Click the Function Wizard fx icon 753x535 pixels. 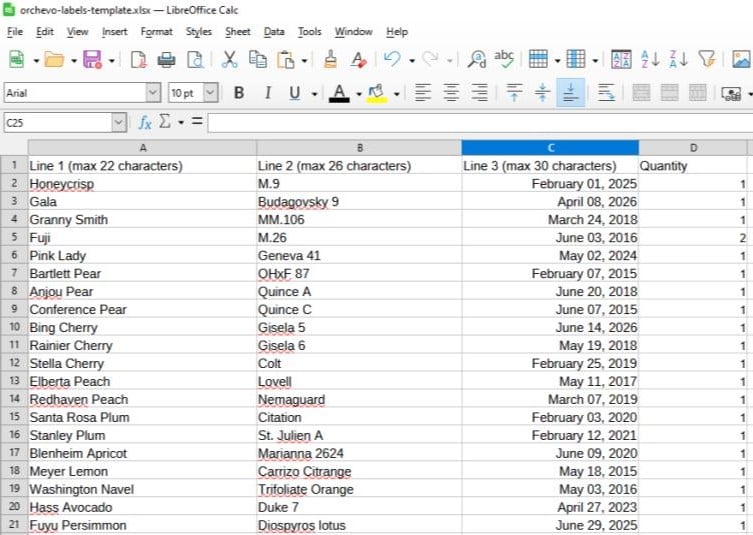145,122
